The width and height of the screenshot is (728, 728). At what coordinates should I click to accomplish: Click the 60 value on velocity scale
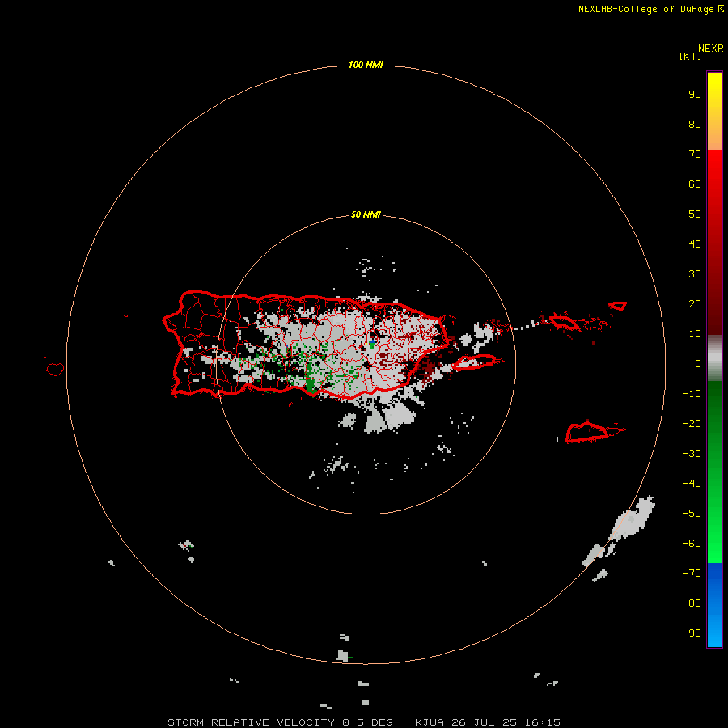(695, 184)
